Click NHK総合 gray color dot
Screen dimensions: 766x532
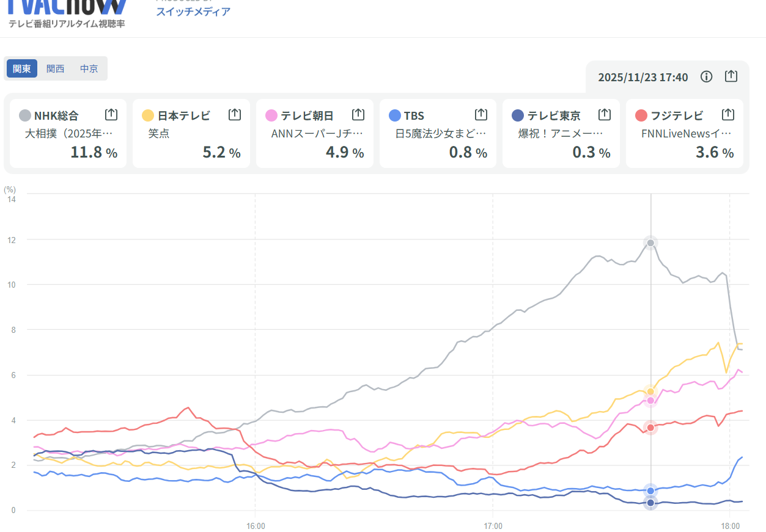pyautogui.click(x=26, y=115)
